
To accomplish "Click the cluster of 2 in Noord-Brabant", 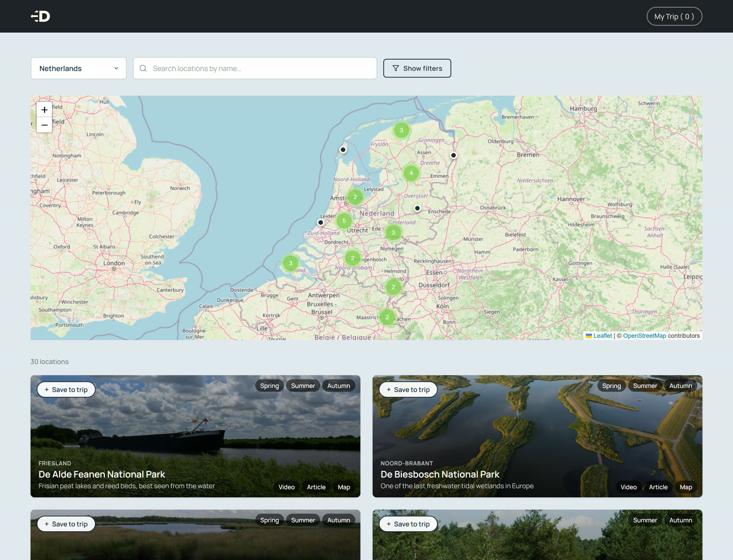I will [352, 258].
